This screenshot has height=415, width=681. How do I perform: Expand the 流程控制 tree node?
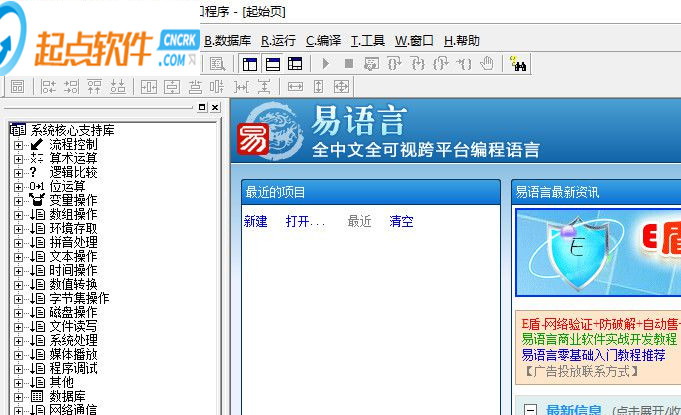[x=18, y=145]
